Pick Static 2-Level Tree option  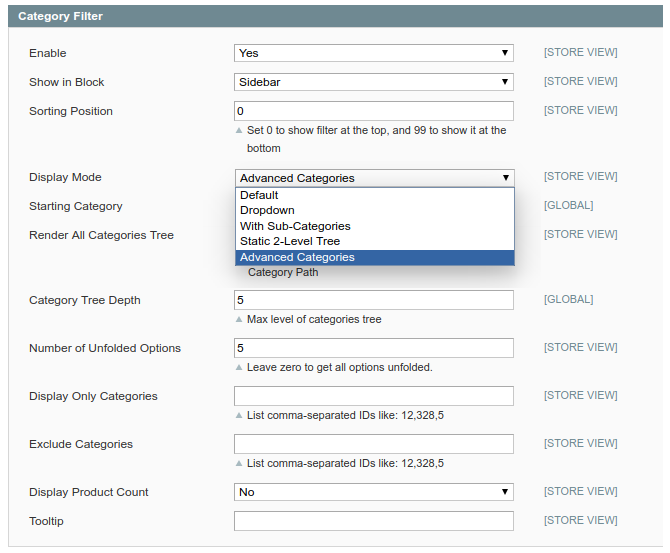click(290, 241)
